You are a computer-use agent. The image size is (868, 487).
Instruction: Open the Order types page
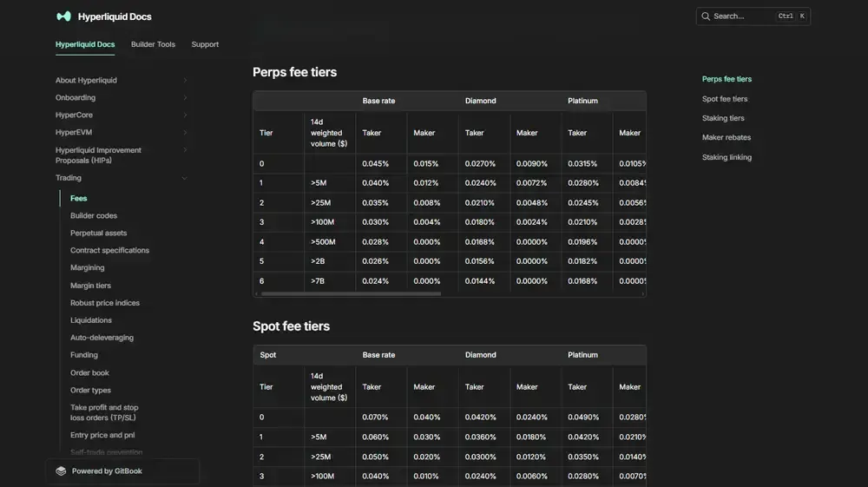point(91,390)
